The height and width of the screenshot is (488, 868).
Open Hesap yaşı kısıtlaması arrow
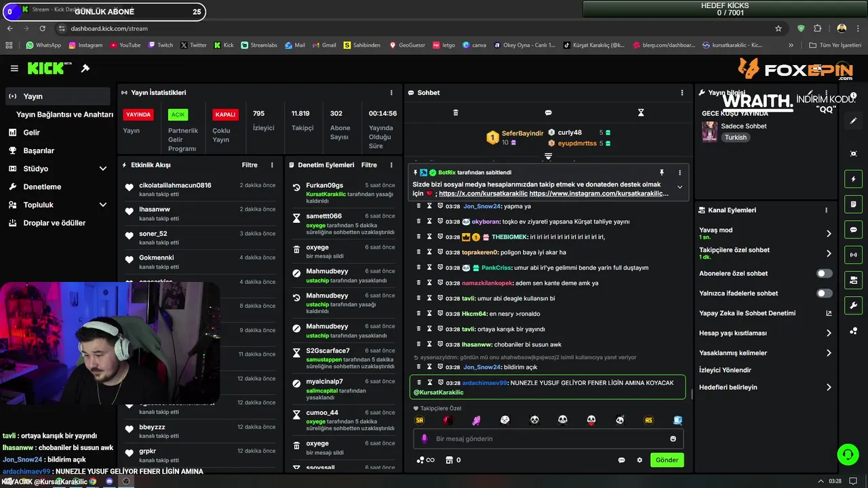[x=829, y=333]
